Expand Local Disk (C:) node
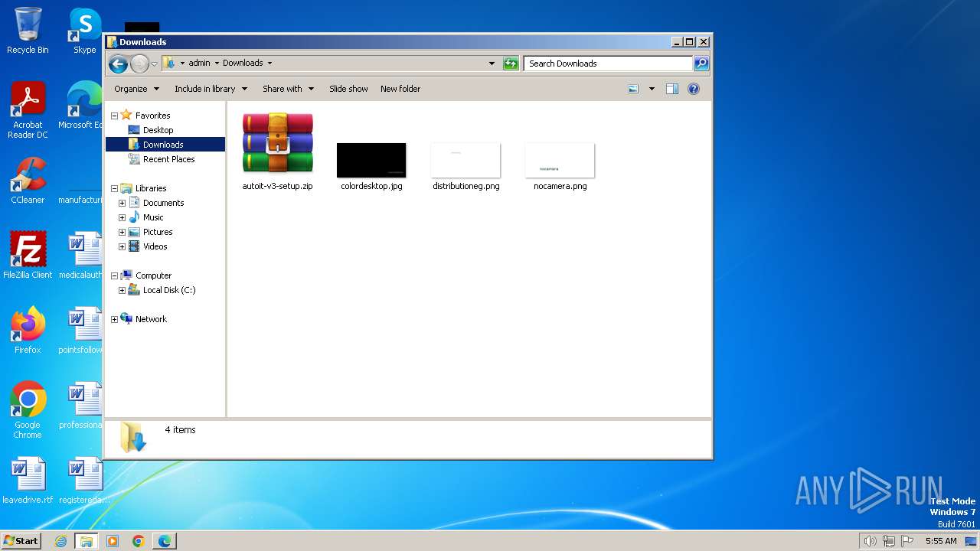This screenshot has width=980, height=551. pos(122,290)
